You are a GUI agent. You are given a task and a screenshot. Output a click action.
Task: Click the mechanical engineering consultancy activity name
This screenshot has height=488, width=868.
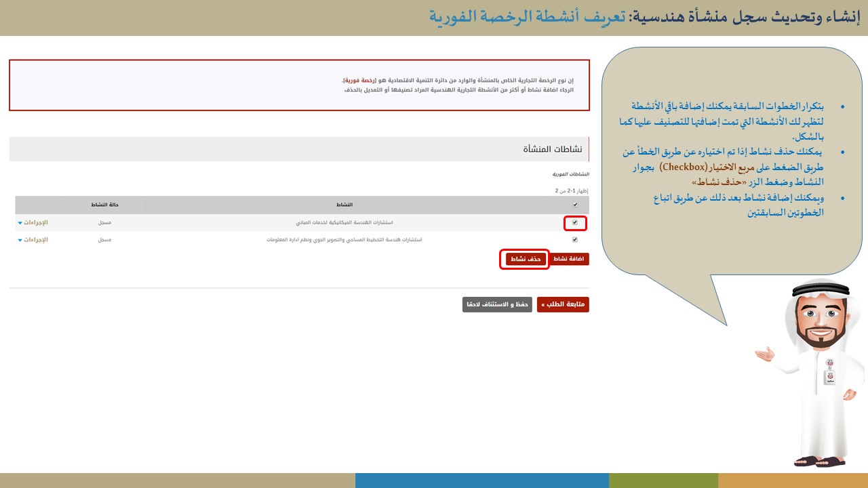click(345, 222)
